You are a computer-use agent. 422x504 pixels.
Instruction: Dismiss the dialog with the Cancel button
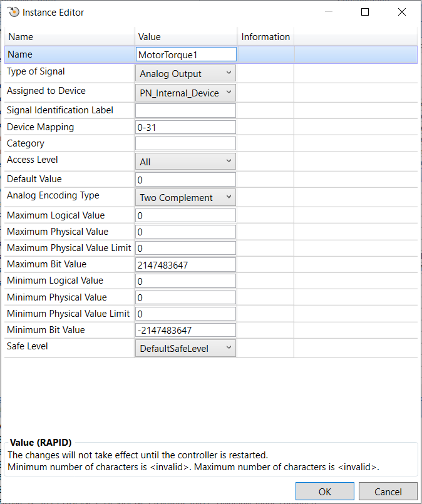(388, 491)
